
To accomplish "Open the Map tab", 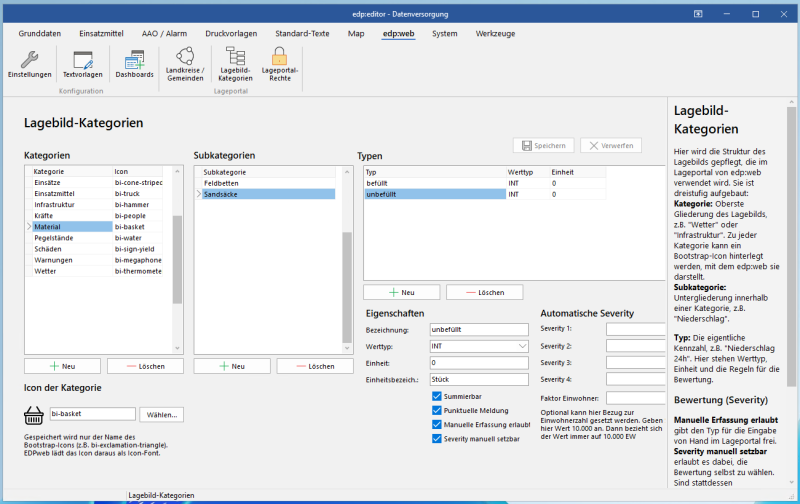I will pyautogui.click(x=356, y=34).
